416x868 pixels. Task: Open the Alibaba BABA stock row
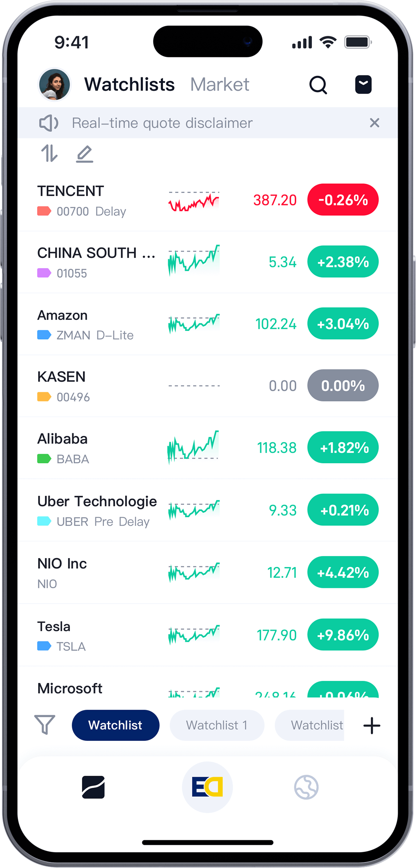[207, 448]
